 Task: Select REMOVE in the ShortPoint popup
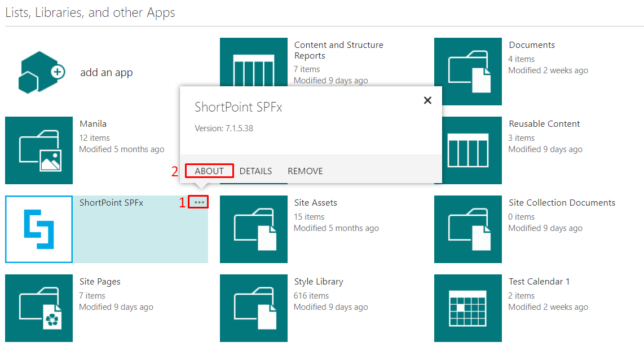coord(305,171)
